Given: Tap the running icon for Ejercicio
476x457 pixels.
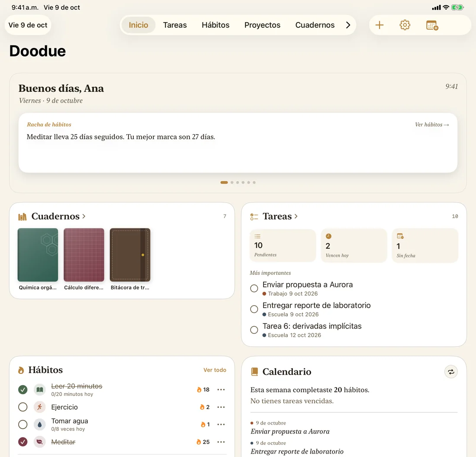Looking at the screenshot, I should coord(39,407).
